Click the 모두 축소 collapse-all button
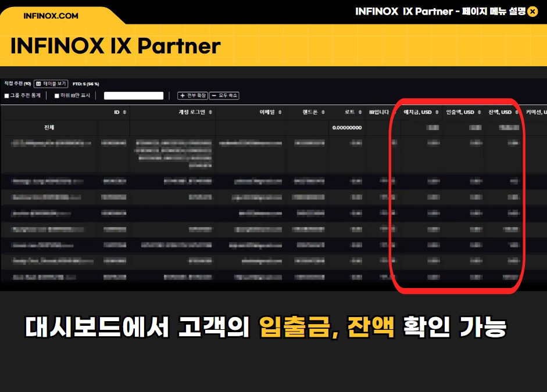Image resolution: width=547 pixels, height=392 pixels. (224, 95)
